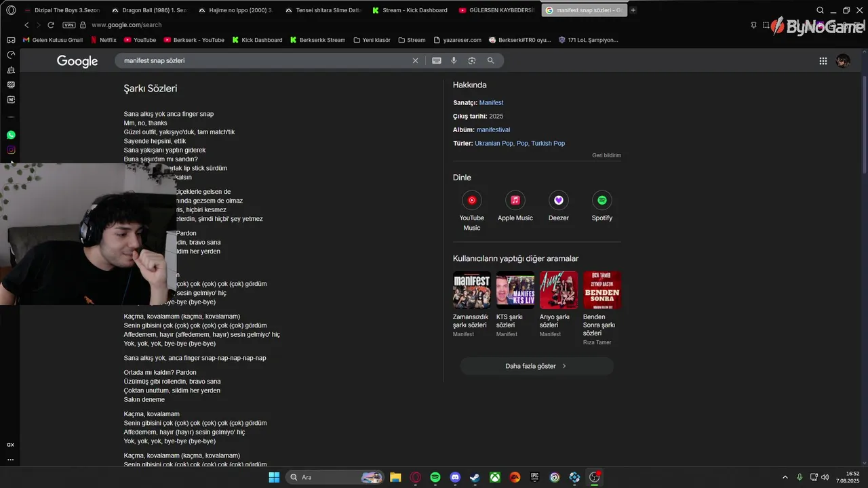Open the on-screen keyboard input tool

tap(437, 60)
